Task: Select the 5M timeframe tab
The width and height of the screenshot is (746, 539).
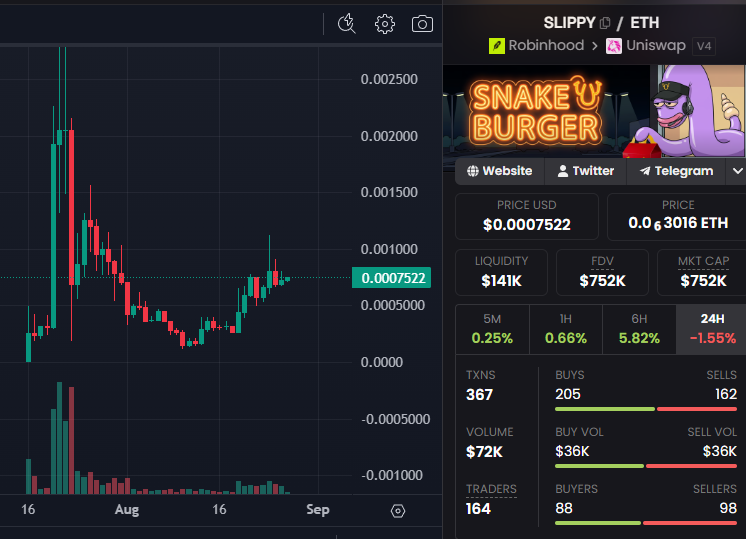Action: [x=492, y=329]
